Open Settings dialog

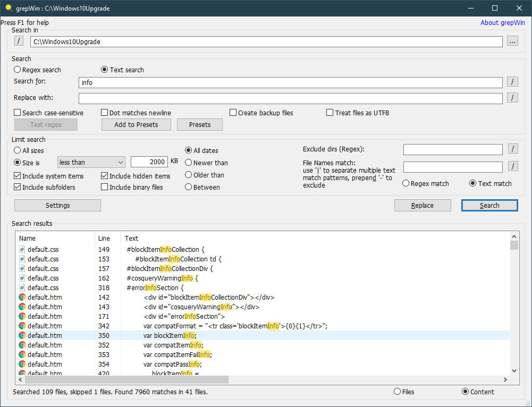(58, 205)
